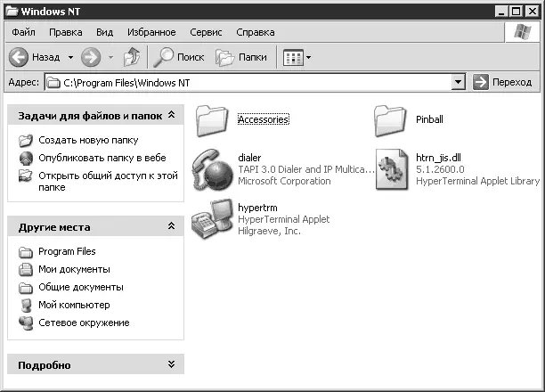The image size is (545, 392).
Task: Click the Forward arrow toolbar button
Action: [x=90, y=57]
